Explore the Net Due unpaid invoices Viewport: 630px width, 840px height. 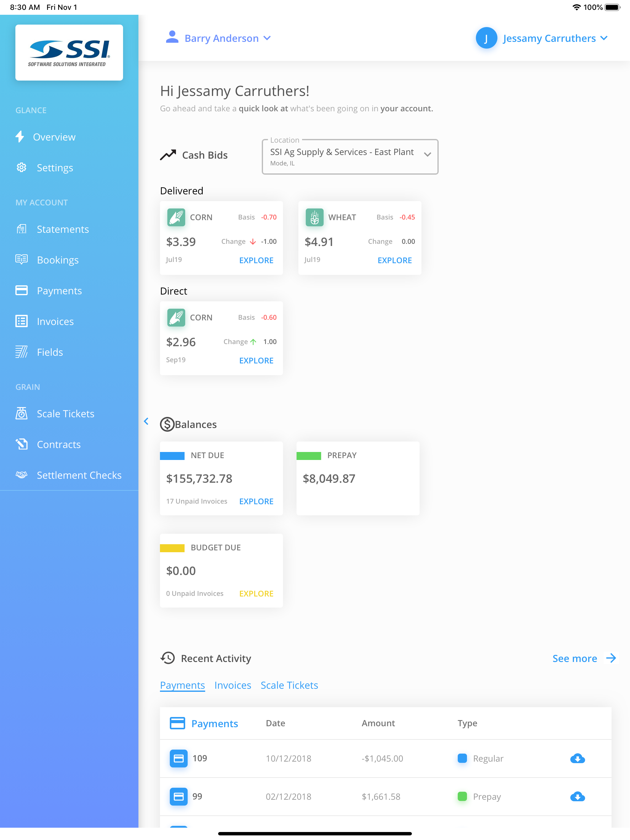pos(257,502)
